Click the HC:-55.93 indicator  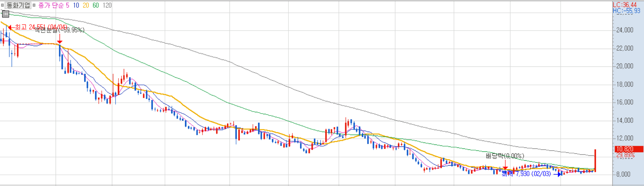[x=627, y=11]
